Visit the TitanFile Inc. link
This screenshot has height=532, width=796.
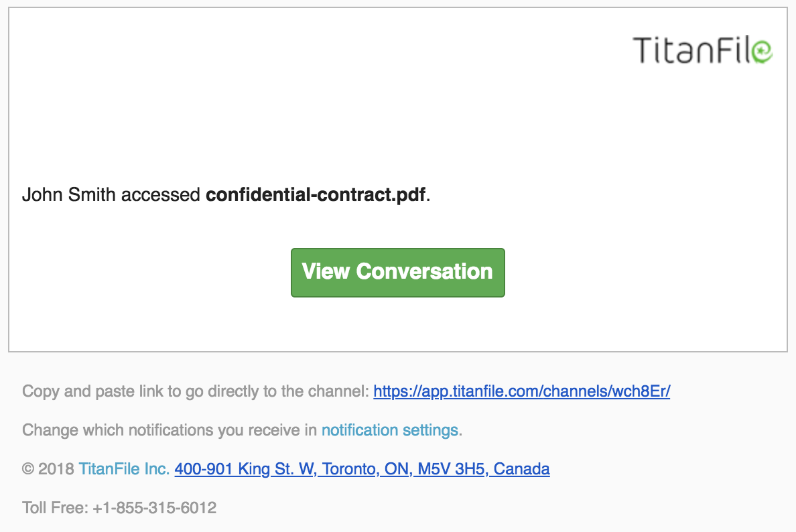click(x=124, y=468)
